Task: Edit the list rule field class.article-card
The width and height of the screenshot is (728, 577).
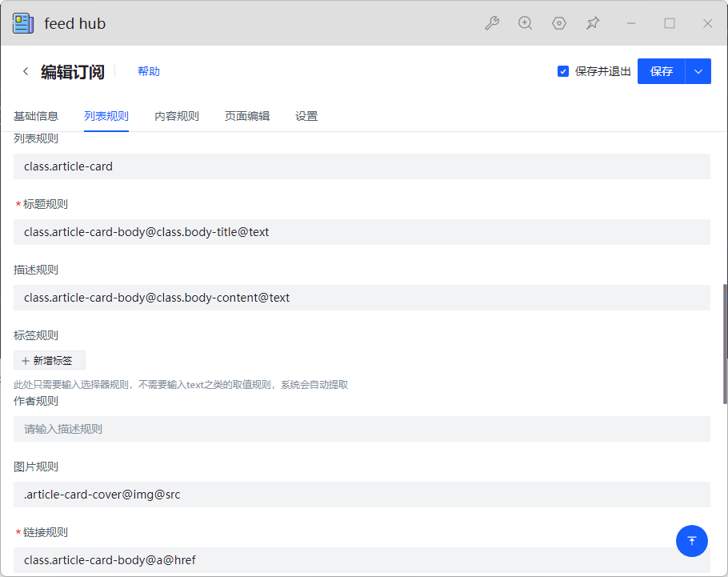Action: [362, 166]
